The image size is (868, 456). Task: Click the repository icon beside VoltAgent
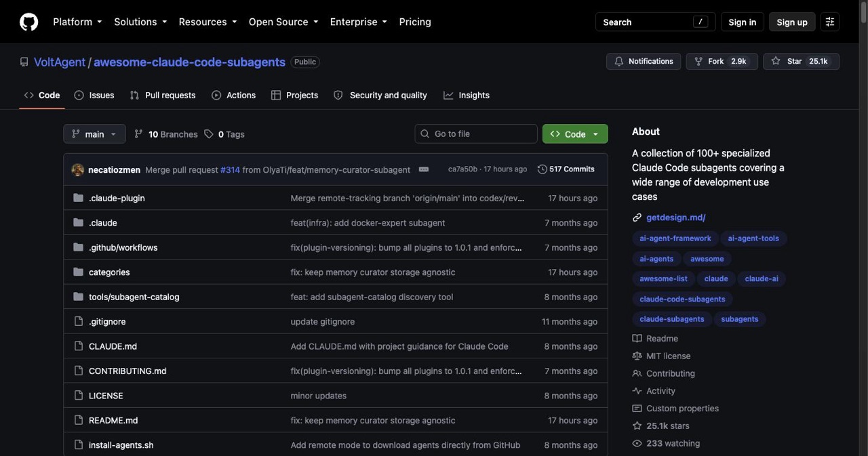(24, 62)
